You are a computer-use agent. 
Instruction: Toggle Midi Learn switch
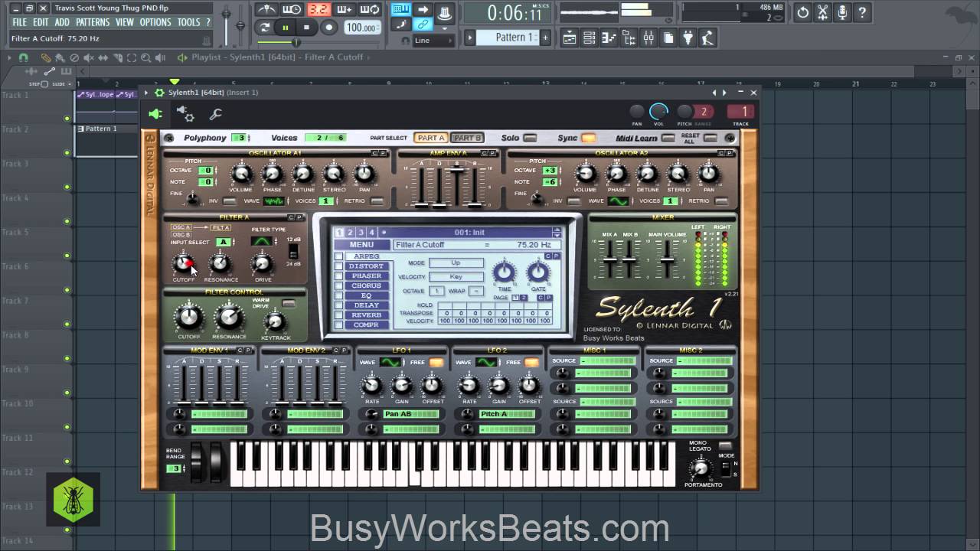(668, 138)
